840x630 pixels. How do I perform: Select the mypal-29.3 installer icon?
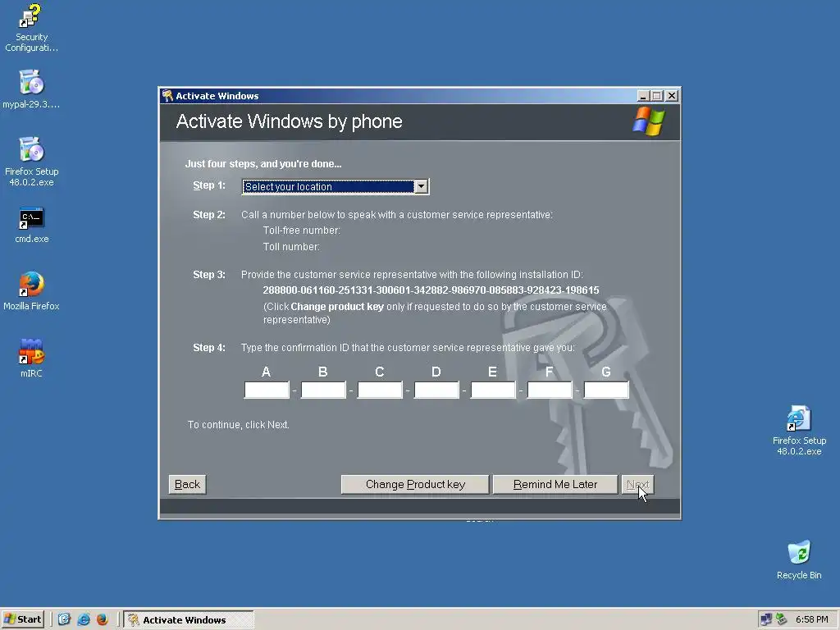[31, 89]
